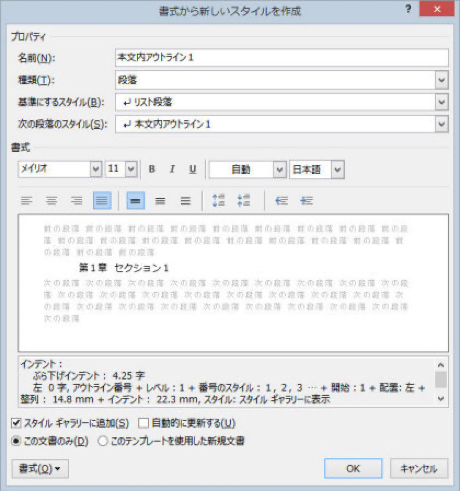Align paragraph text right
Screen dimensions: 460x491
click(77, 201)
